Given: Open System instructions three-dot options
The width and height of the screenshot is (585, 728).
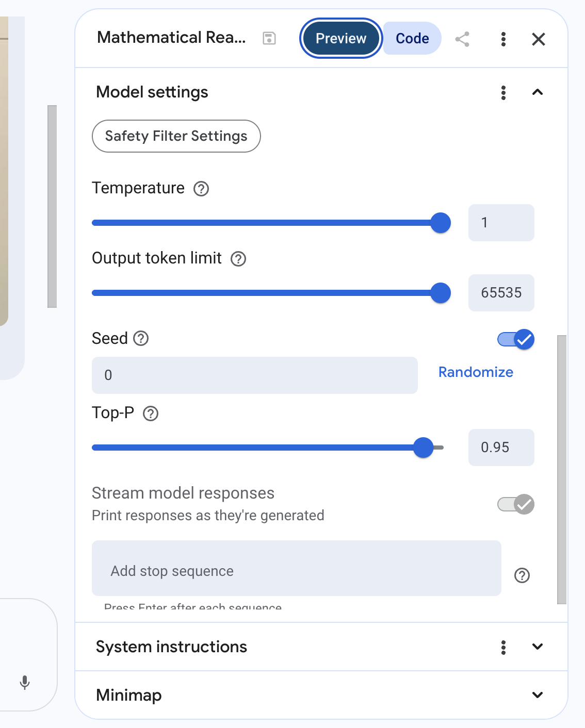Looking at the screenshot, I should tap(503, 648).
